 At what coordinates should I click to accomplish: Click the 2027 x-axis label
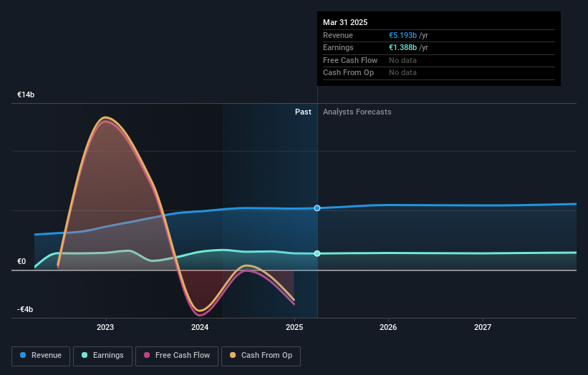(x=483, y=327)
